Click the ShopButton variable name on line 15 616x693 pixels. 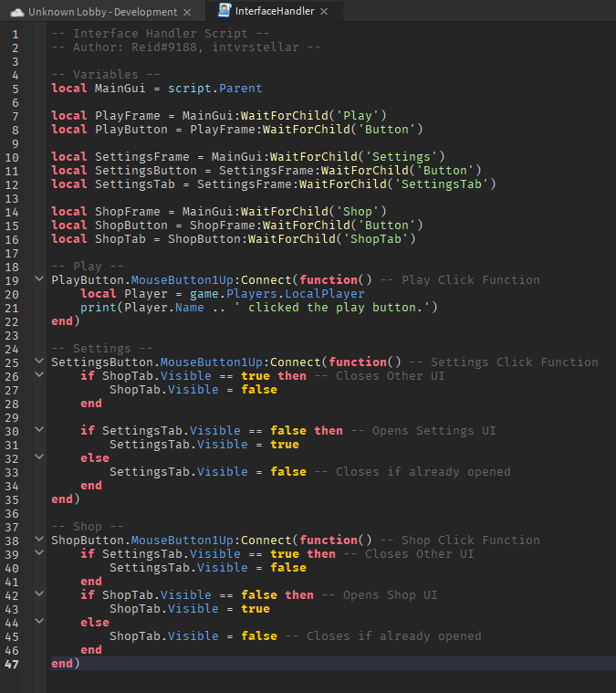coord(131,226)
